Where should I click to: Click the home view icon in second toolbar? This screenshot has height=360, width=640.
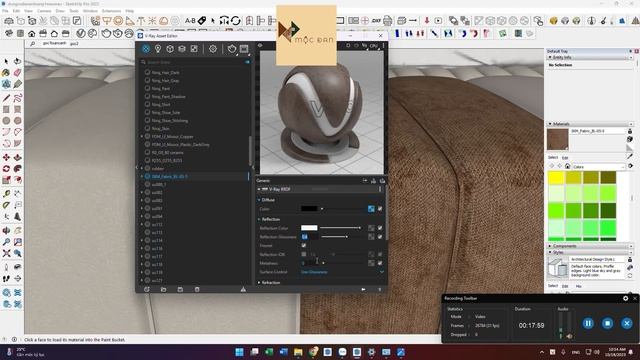31,33
